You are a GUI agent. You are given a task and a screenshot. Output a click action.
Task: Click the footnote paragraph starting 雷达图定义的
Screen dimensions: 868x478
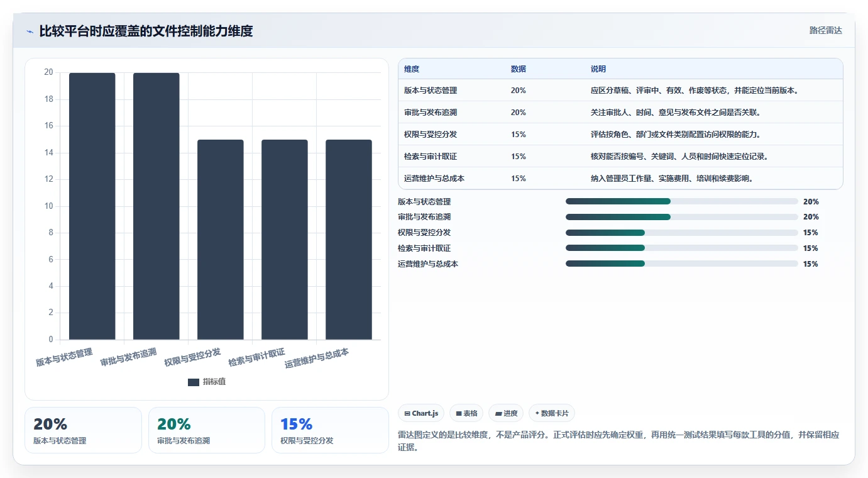[x=618, y=442]
